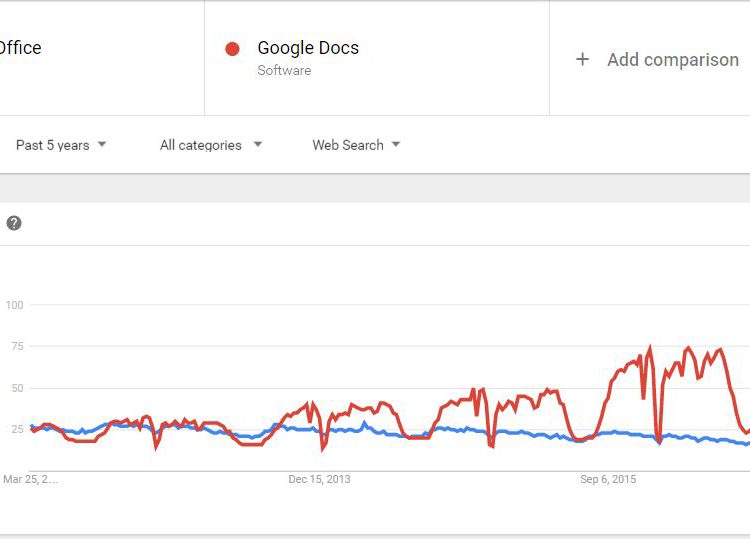Click the plus icon beside Add comparison
This screenshot has width=750, height=539.
click(582, 60)
